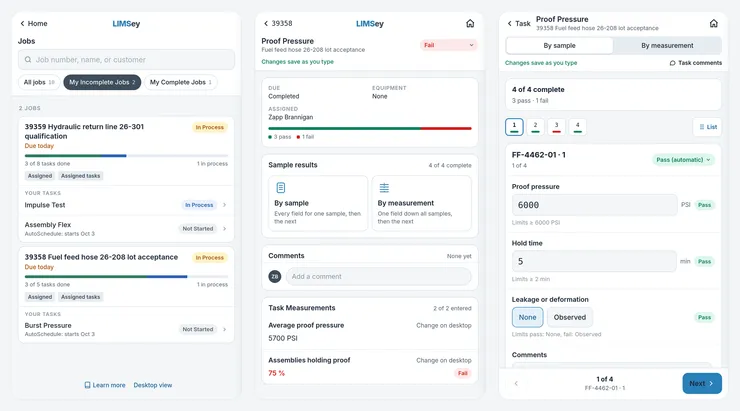Click the By measurement table icon

(x=384, y=188)
